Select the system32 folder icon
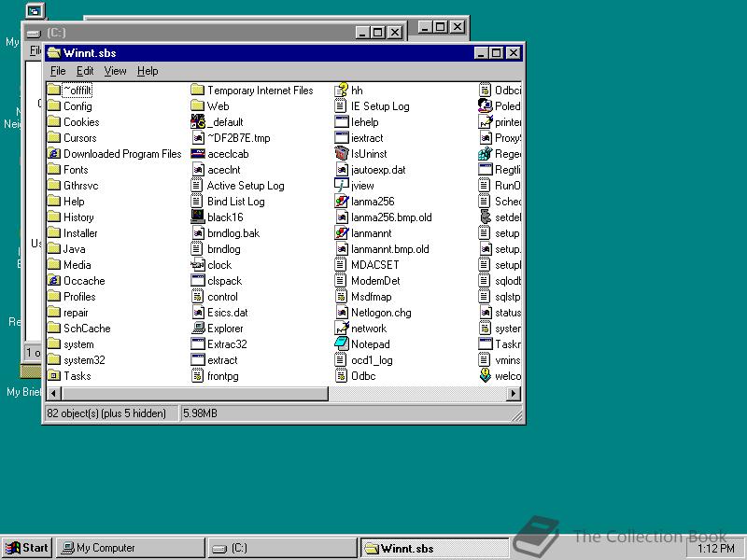The height and width of the screenshot is (560, 747). coord(54,360)
